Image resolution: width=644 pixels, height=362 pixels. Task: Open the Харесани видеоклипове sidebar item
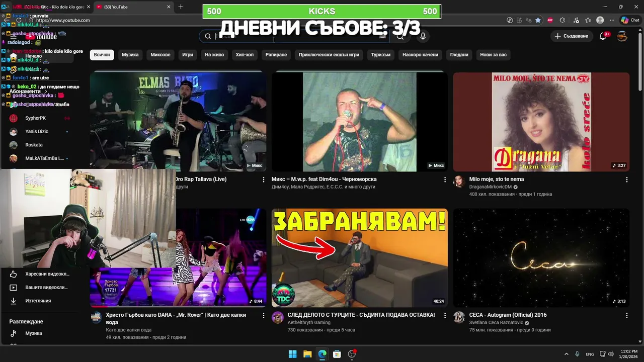pos(41,274)
